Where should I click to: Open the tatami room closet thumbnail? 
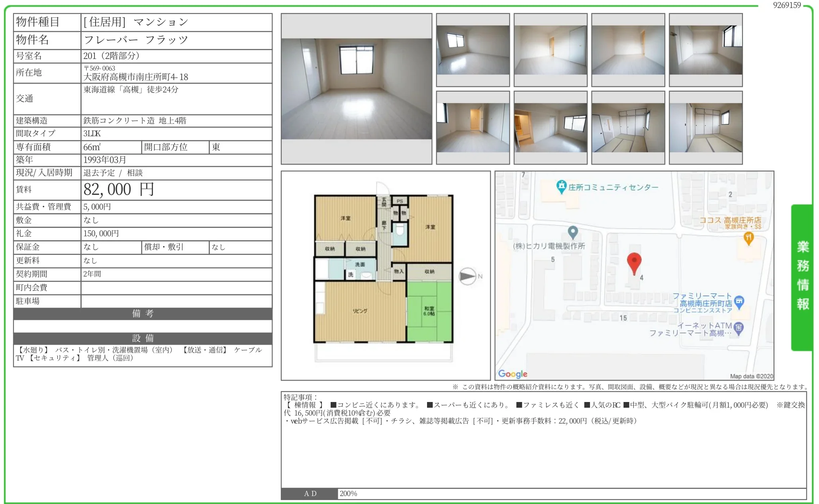(705, 128)
